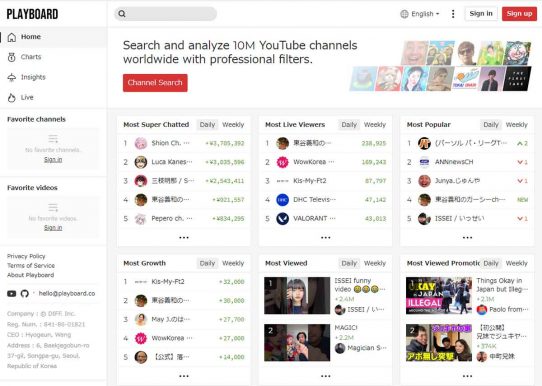Click the red Channel Search button
542x386 pixels.
coord(155,83)
